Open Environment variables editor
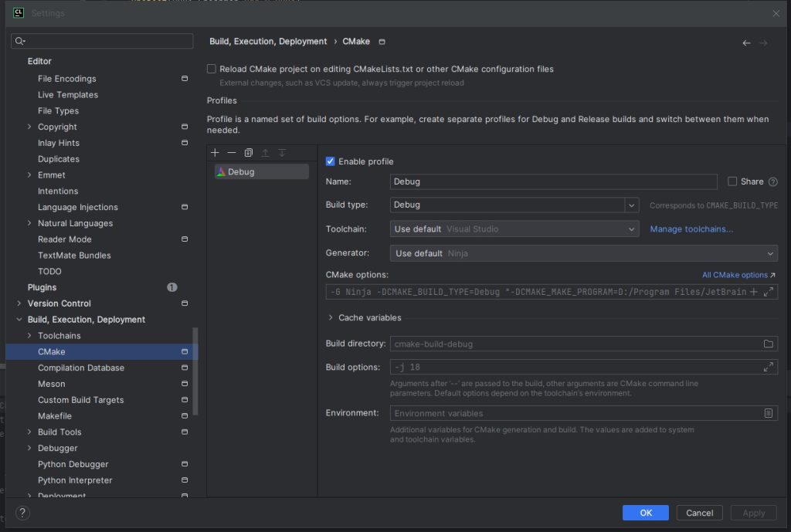 (769, 414)
